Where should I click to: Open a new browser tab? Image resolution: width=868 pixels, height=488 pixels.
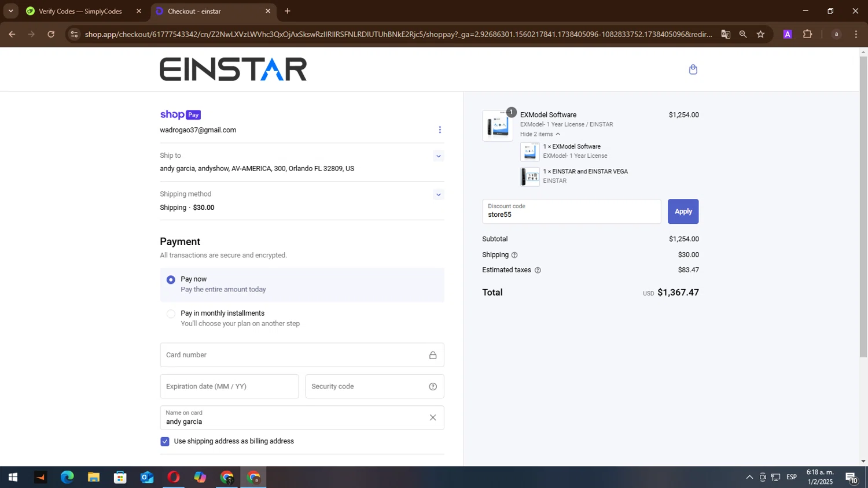tap(288, 11)
